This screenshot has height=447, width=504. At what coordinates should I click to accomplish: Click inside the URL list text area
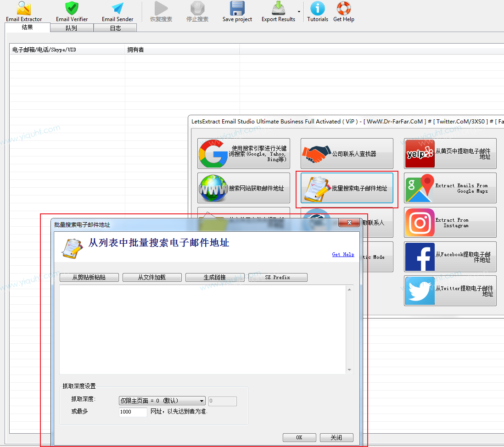[202, 330]
